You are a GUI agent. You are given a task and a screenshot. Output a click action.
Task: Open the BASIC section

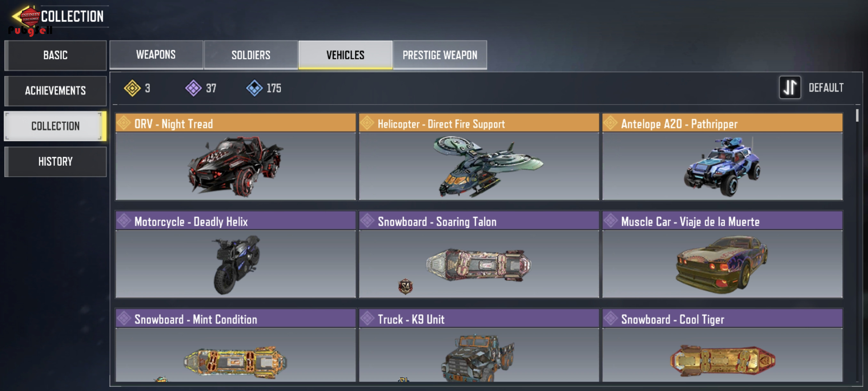pos(56,55)
